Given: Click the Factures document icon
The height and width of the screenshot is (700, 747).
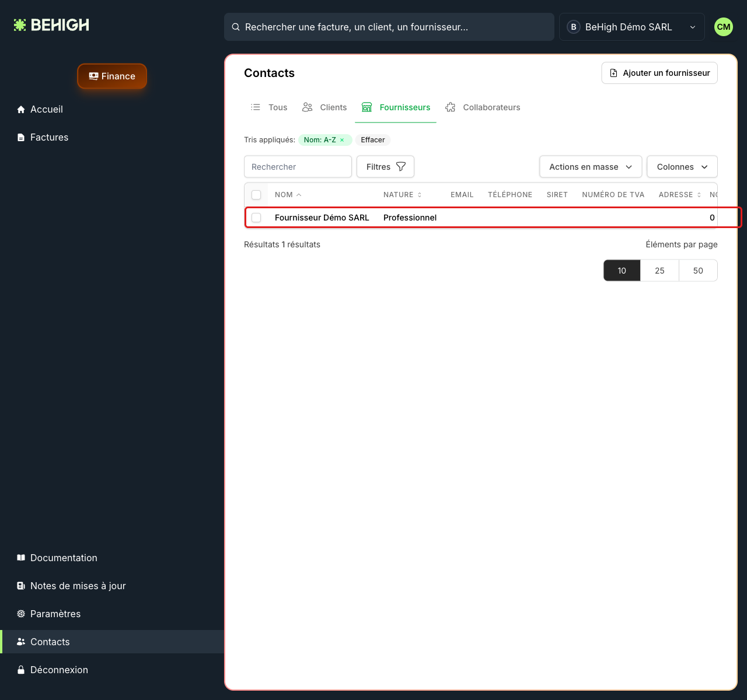Looking at the screenshot, I should click(x=21, y=138).
